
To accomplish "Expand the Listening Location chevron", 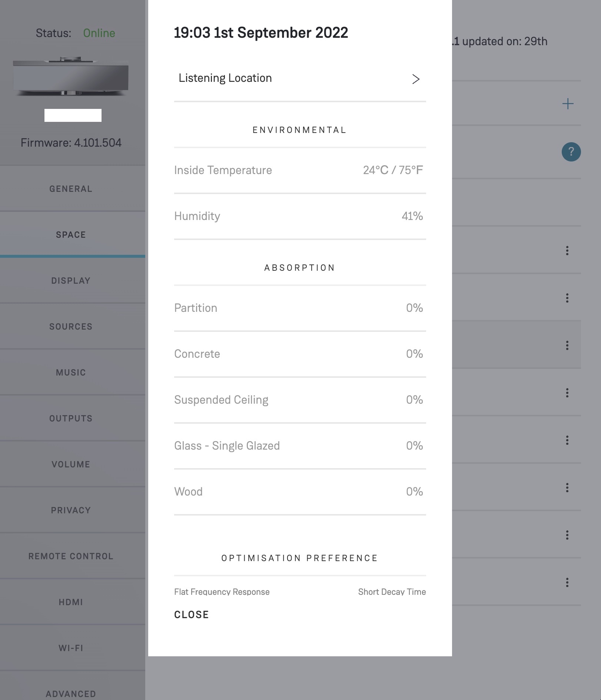I will click(x=416, y=79).
